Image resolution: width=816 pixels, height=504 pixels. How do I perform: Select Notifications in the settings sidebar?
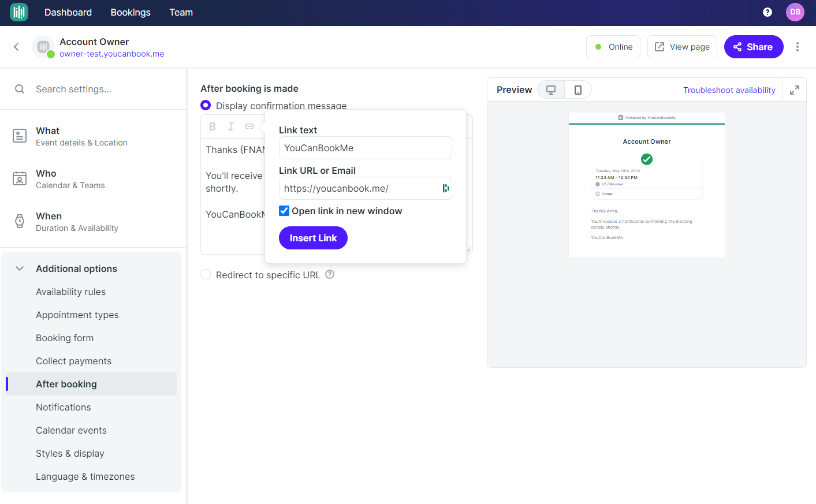click(x=63, y=407)
